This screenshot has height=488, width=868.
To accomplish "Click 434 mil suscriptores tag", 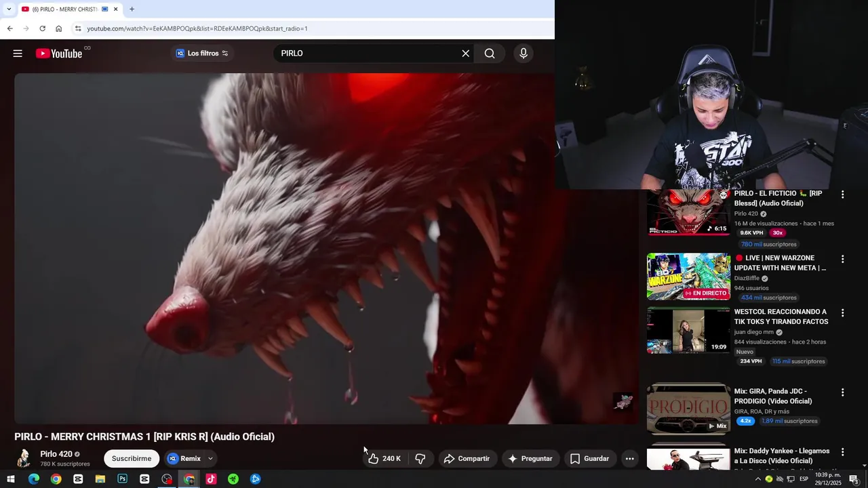I will [x=769, y=298].
